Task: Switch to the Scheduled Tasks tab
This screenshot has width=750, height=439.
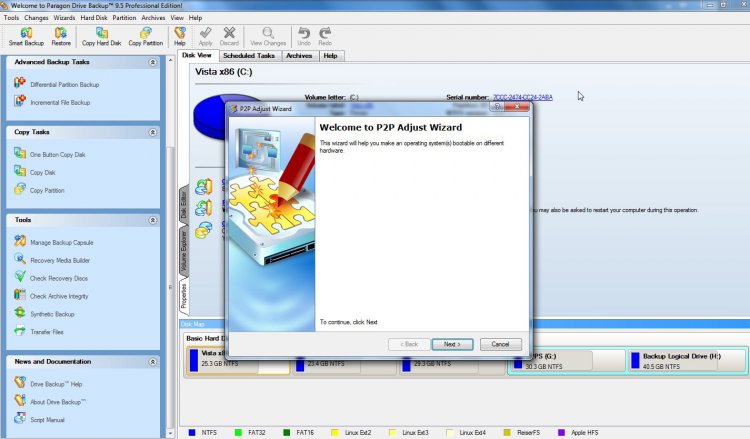Action: point(249,56)
